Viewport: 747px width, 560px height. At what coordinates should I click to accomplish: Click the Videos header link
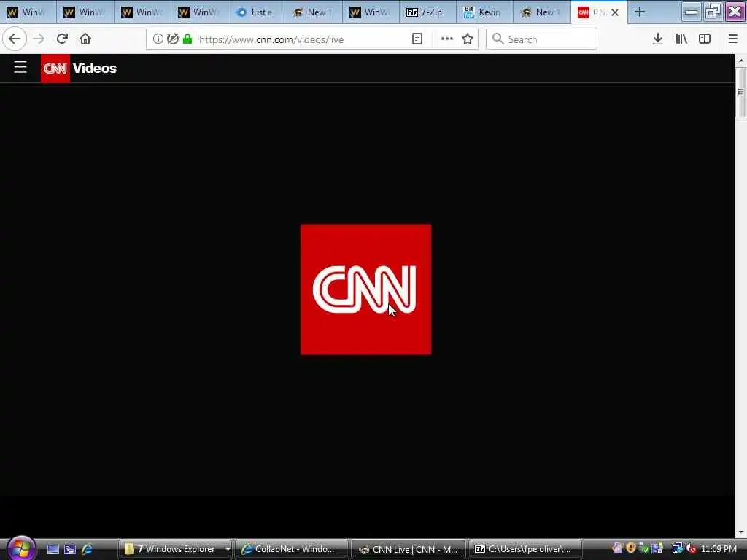coord(94,68)
